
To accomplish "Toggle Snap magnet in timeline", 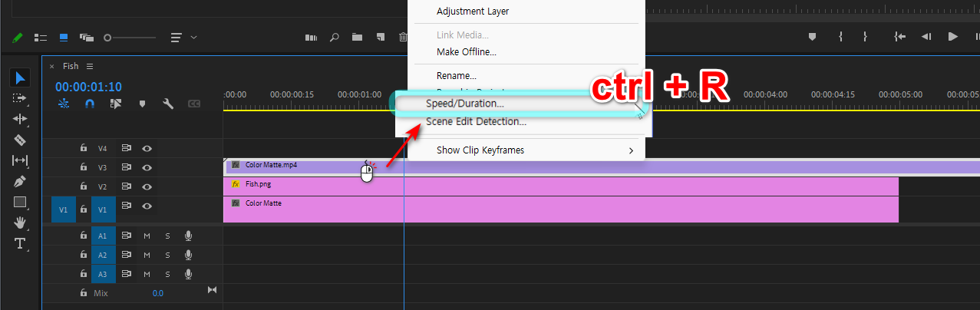I will [90, 104].
